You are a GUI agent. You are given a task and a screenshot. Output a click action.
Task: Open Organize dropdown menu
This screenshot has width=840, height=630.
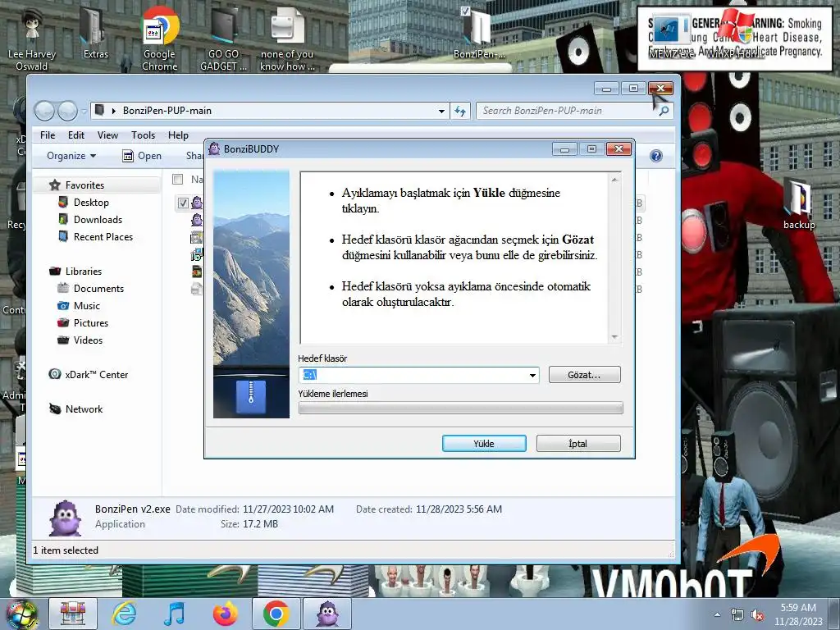coord(71,156)
